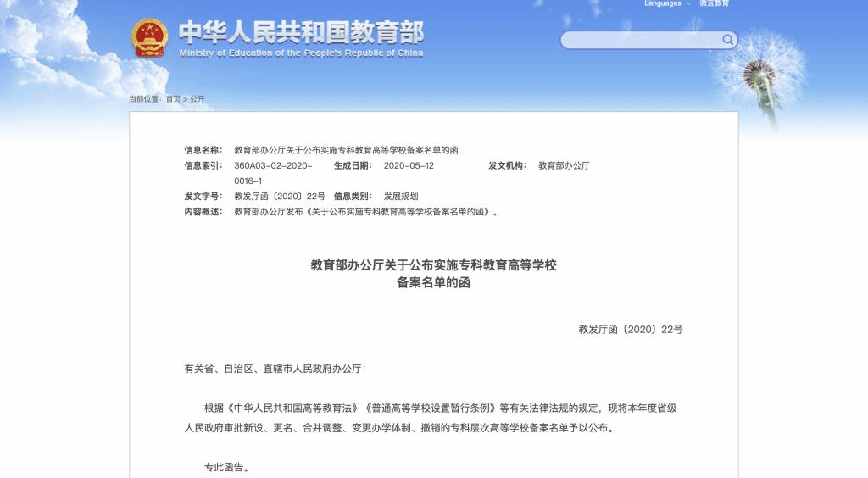Click the date 2020-05-12
This screenshot has width=868, height=478.
point(409,165)
